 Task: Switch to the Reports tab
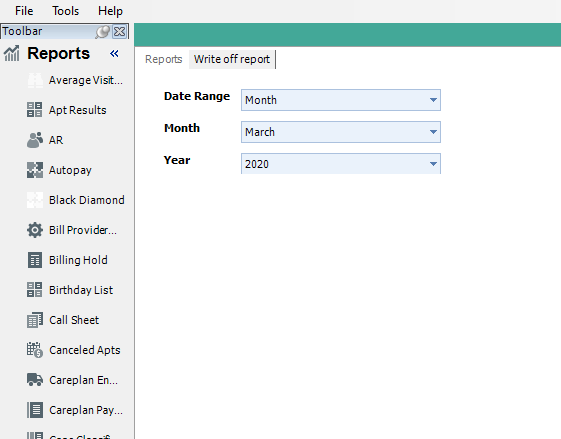pyautogui.click(x=164, y=59)
